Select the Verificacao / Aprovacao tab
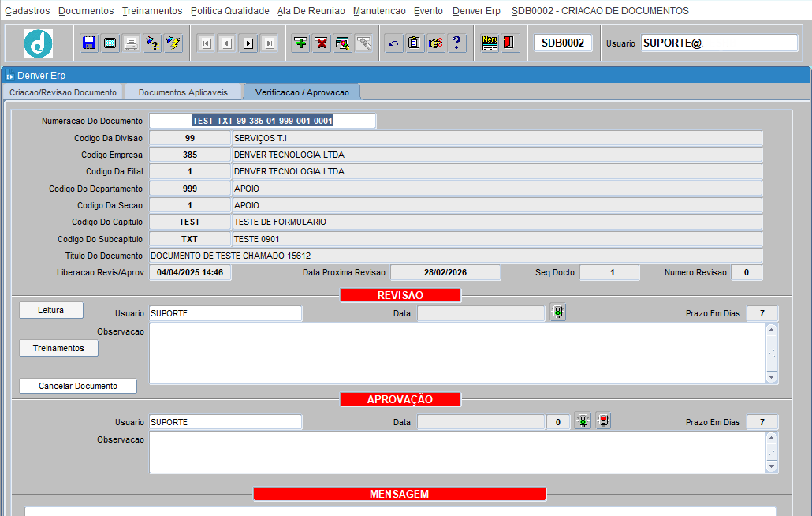The height and width of the screenshot is (516, 812). pos(302,92)
